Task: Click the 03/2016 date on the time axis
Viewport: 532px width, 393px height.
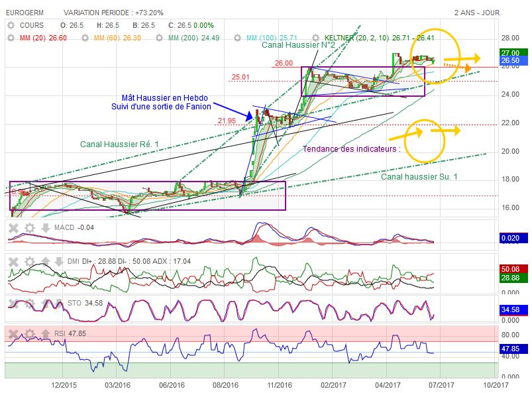Action: [117, 385]
